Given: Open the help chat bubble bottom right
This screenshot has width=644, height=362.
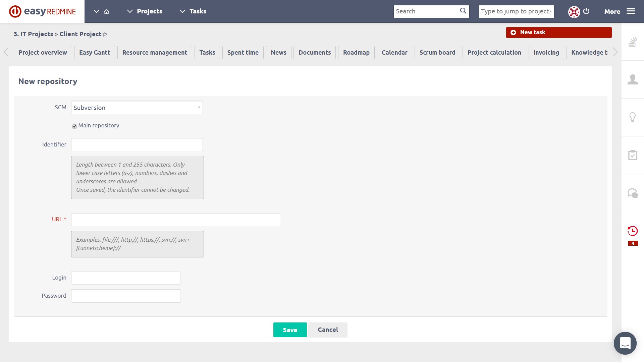Looking at the screenshot, I should [x=625, y=343].
